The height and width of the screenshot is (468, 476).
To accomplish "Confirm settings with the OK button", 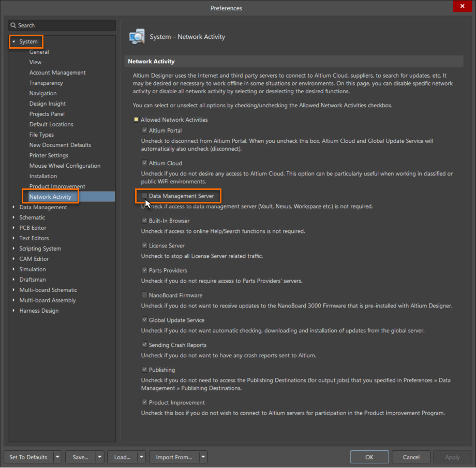I will pos(369,457).
